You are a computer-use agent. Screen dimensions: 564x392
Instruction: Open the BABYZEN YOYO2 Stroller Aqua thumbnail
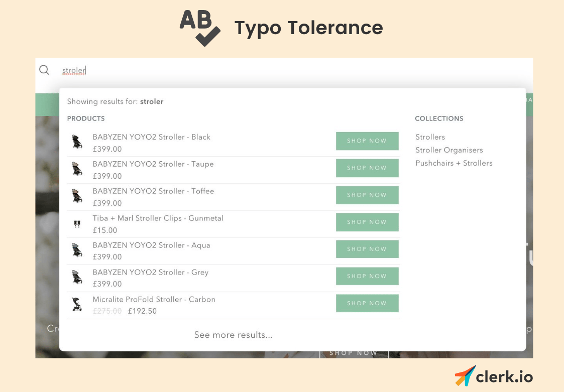77,250
